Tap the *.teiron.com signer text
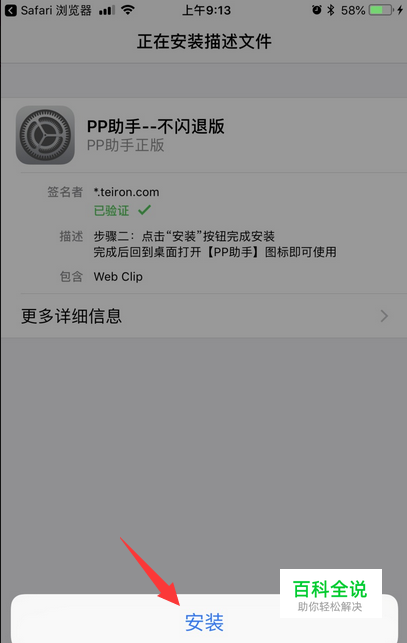Viewport: 407px width, 643px height. click(126, 192)
